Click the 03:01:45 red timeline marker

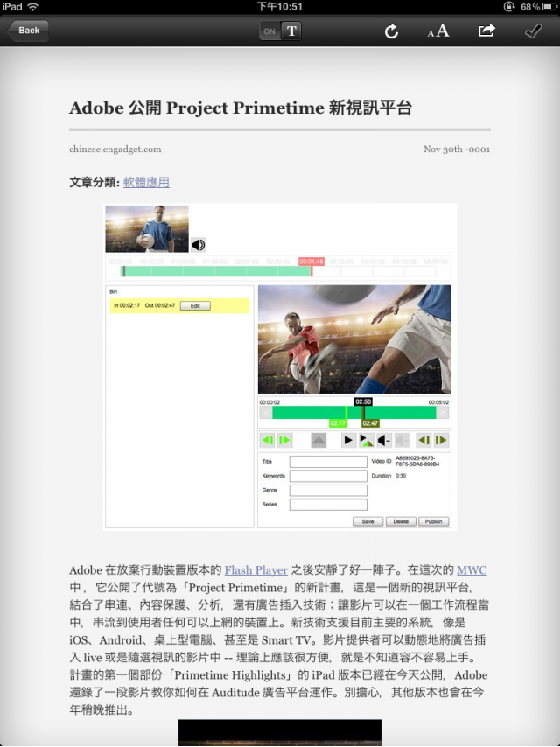pos(311,262)
